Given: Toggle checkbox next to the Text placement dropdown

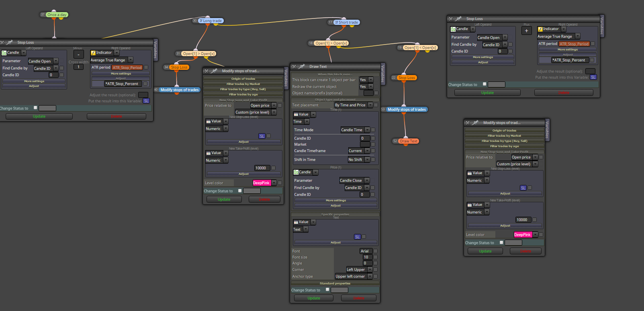Looking at the screenshot, I should tap(376, 105).
